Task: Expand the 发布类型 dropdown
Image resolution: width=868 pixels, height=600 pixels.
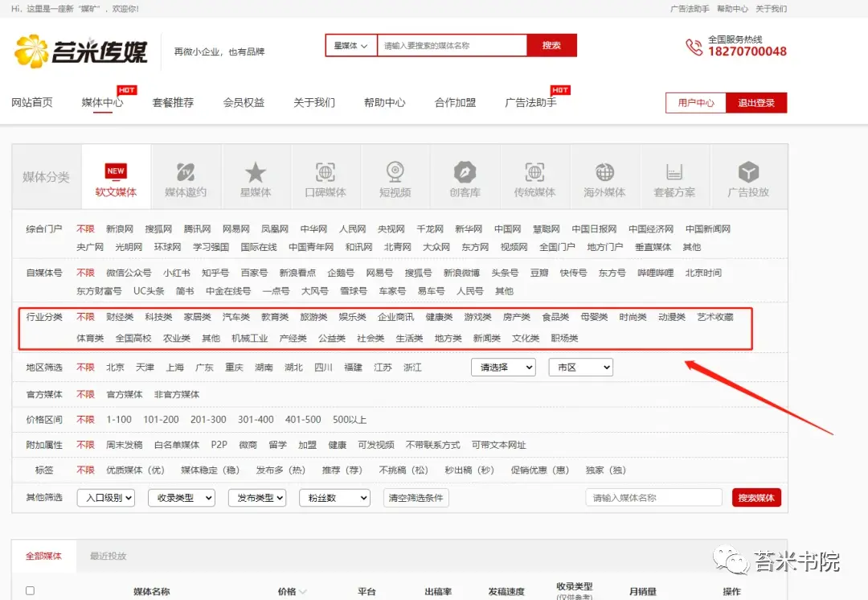Action: [x=257, y=498]
